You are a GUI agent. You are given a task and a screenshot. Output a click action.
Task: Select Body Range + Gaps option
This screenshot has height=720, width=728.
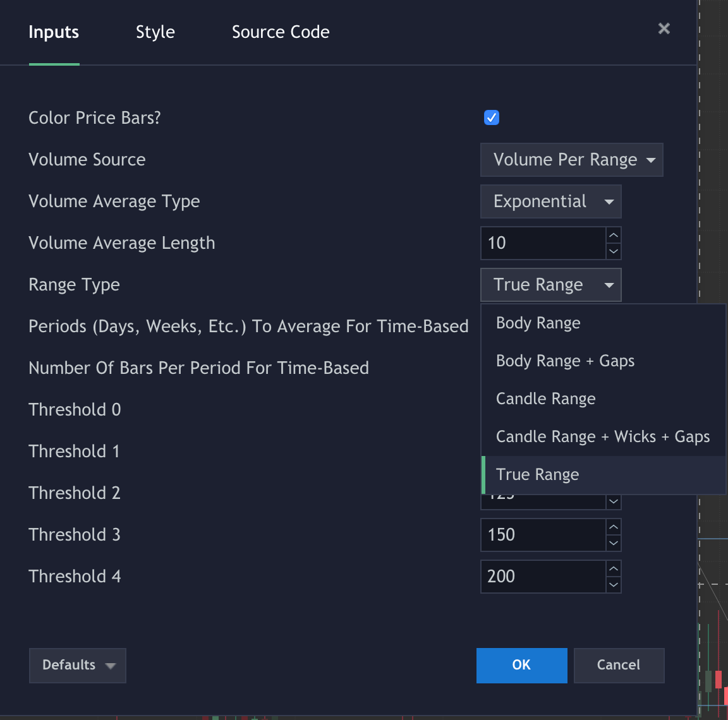tap(565, 361)
